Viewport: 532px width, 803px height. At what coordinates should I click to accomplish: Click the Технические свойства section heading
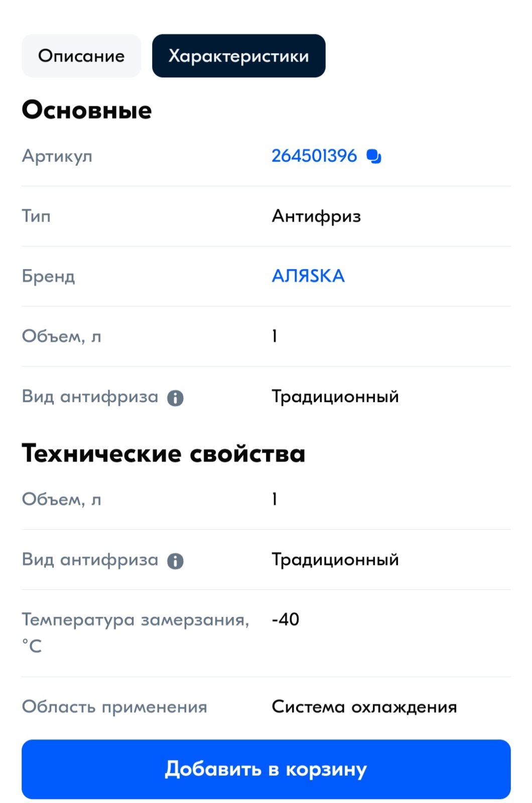pos(164,453)
